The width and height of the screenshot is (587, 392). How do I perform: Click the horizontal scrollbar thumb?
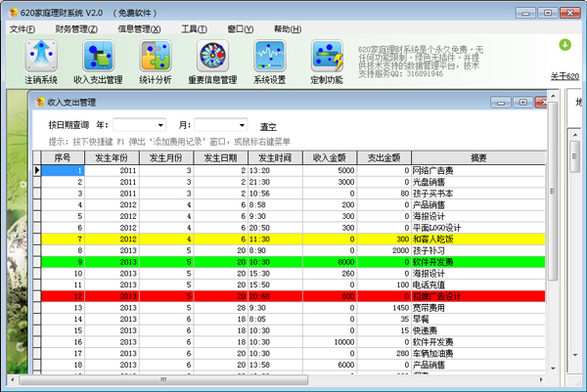coord(163,379)
